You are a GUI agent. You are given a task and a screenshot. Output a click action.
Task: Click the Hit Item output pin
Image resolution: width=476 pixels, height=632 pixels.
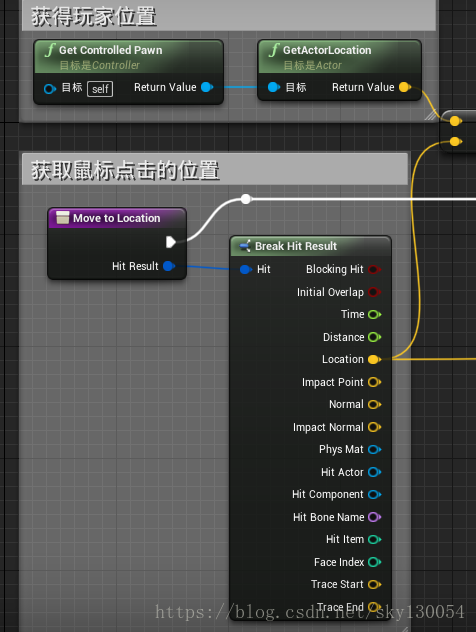(374, 539)
